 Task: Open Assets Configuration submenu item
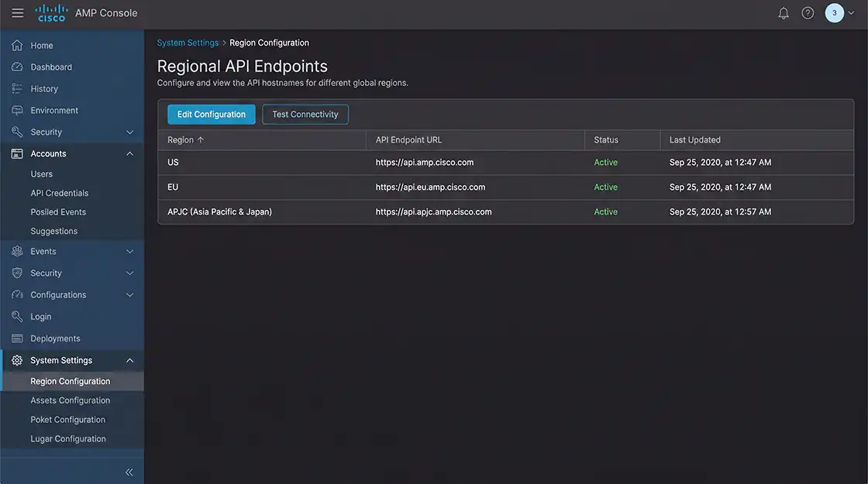click(x=72, y=400)
